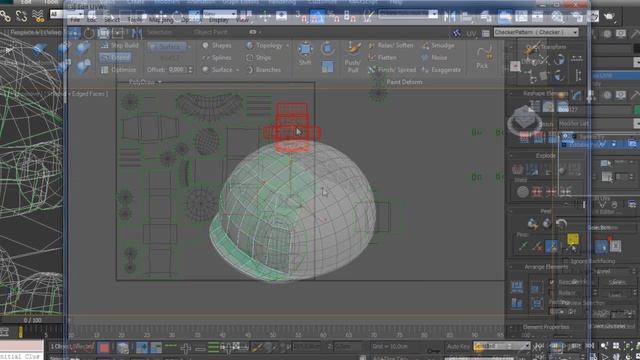Click the yellow pin selection icon in Peel

pos(573,239)
